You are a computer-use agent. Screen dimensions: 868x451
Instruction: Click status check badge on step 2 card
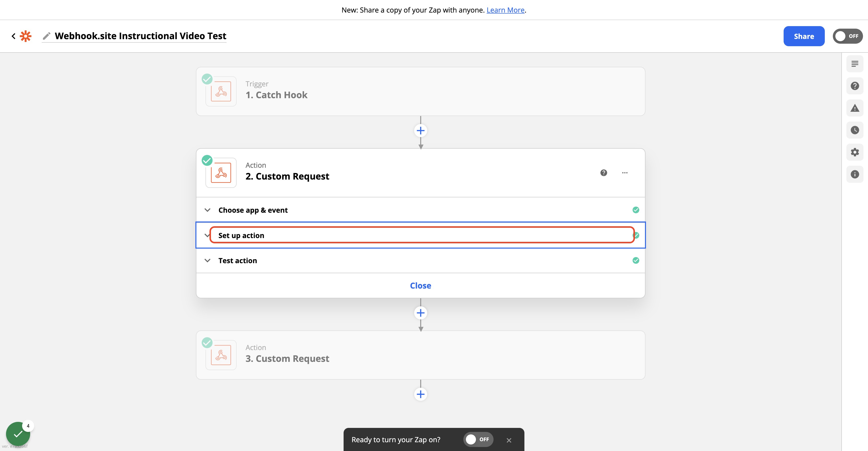pos(207,160)
